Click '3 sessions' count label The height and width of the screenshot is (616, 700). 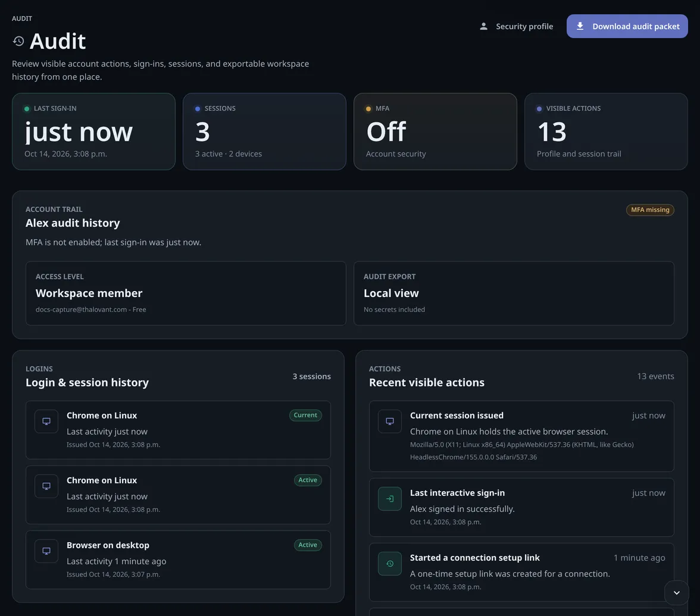(312, 376)
